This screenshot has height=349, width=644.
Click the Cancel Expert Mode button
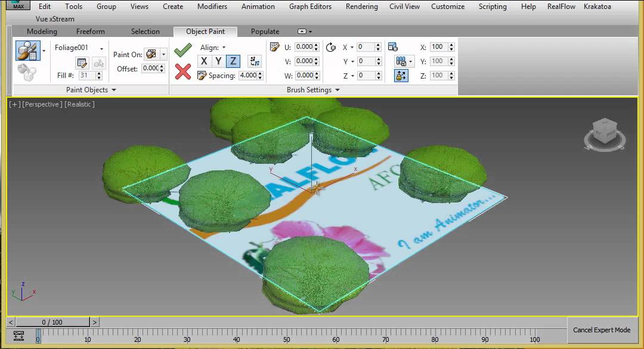tap(602, 330)
